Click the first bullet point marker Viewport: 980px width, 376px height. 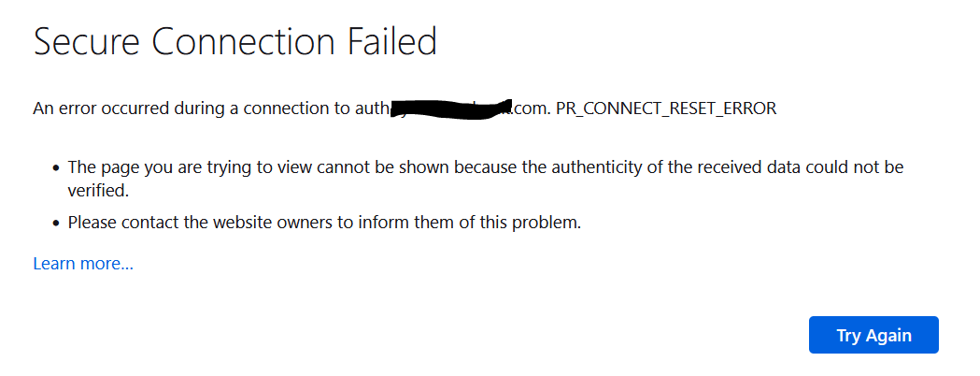pos(56,168)
